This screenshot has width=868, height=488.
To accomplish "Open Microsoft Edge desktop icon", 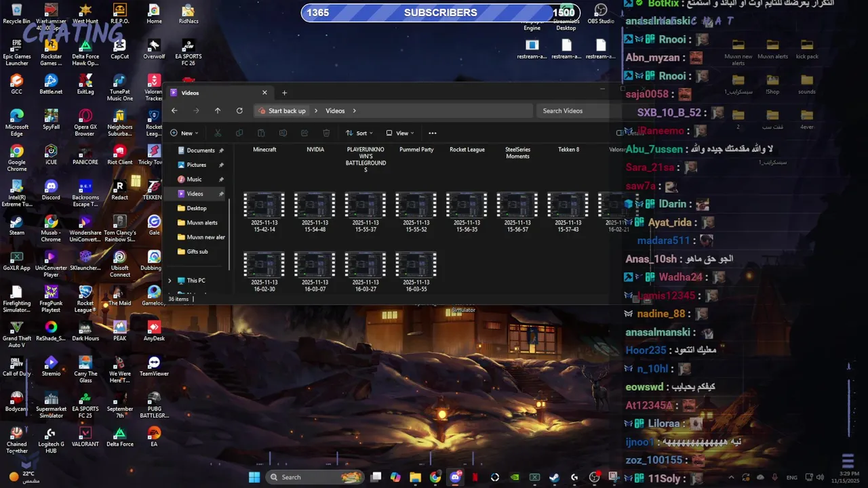I will [17, 123].
